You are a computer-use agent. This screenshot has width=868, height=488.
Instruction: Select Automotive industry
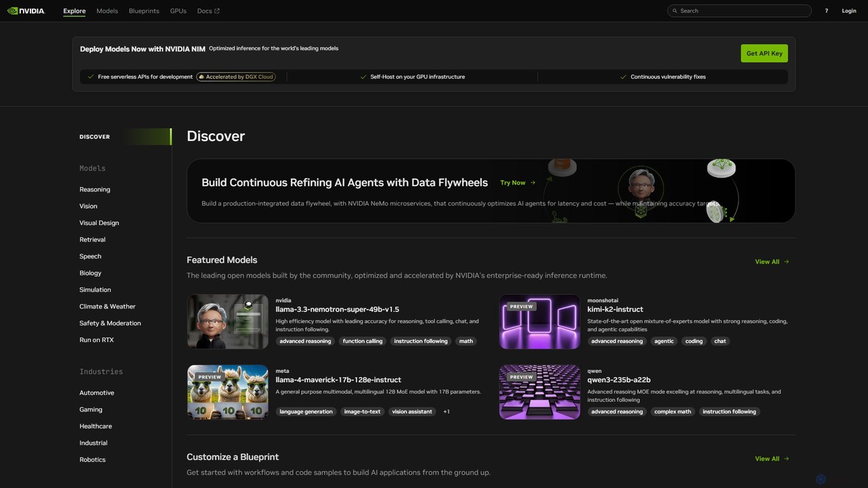click(96, 392)
